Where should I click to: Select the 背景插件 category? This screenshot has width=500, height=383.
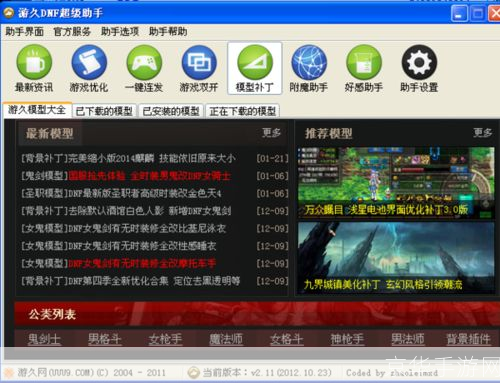tap(469, 339)
